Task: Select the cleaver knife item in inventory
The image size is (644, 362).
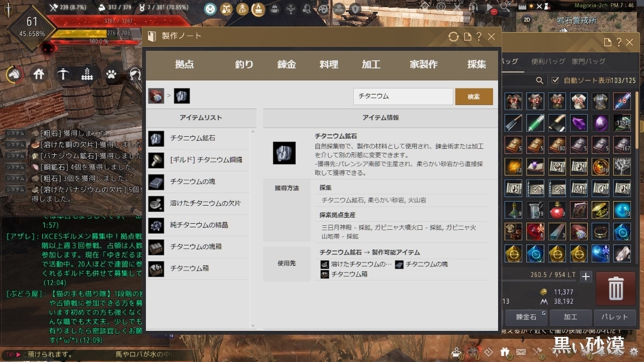Action: pyautogui.click(x=514, y=123)
